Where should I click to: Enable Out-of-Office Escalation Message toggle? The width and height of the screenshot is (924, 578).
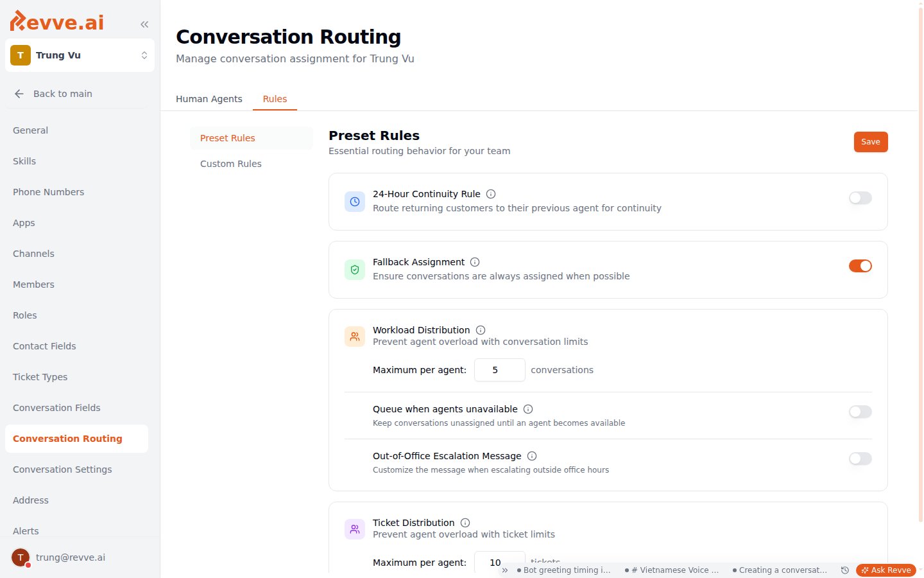click(860, 459)
